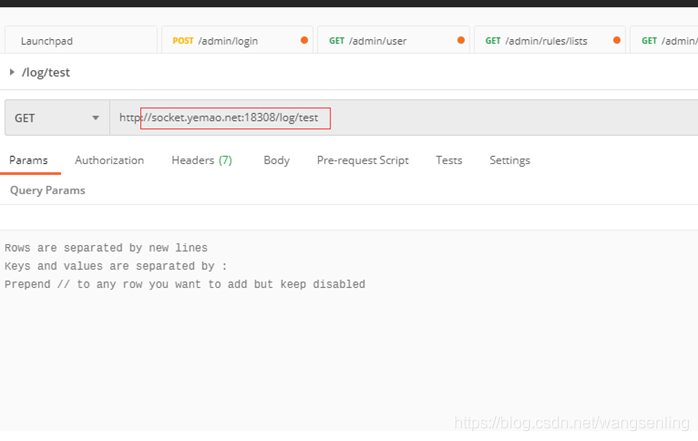
Task: Open the Pre-request Script tab
Action: 363,160
